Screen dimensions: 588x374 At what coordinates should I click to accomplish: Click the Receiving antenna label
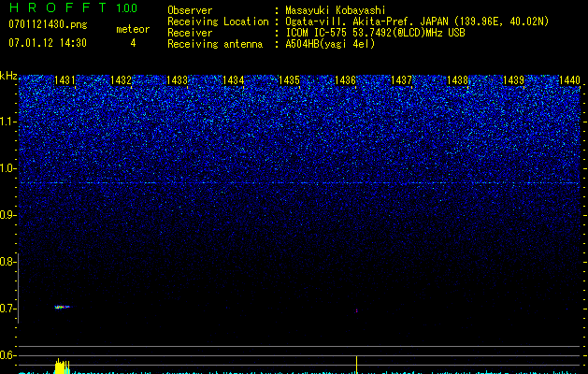[215, 44]
